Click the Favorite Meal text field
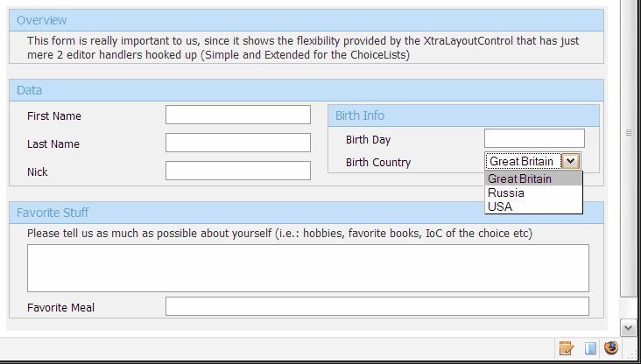The width and height of the screenshot is (641, 364). pos(377,306)
